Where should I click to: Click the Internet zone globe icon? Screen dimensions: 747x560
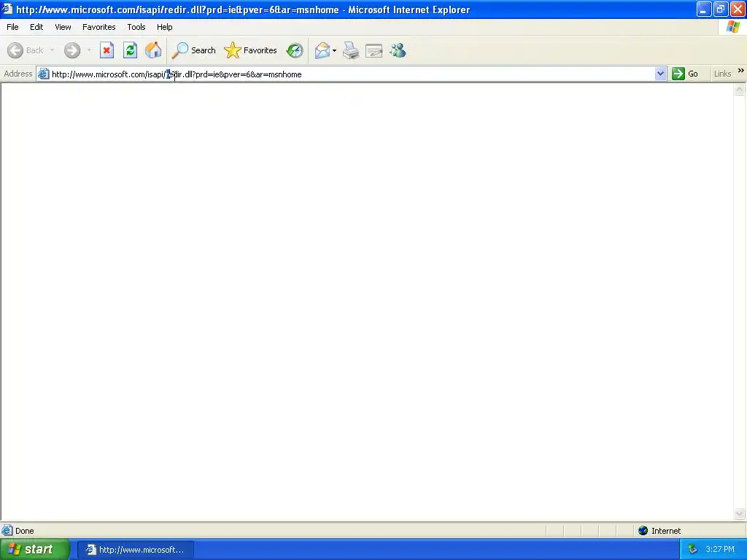pos(643,531)
